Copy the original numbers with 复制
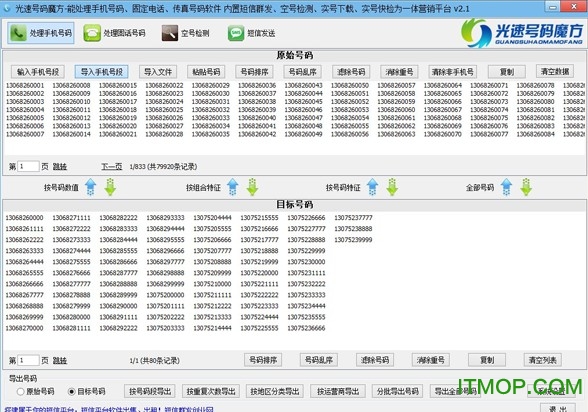This screenshot has height=412, width=588. [507, 72]
